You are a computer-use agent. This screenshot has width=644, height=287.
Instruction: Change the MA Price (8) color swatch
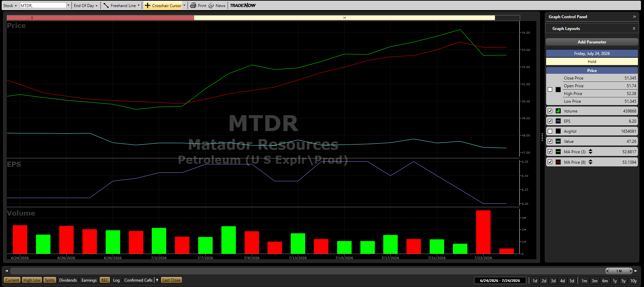558,162
